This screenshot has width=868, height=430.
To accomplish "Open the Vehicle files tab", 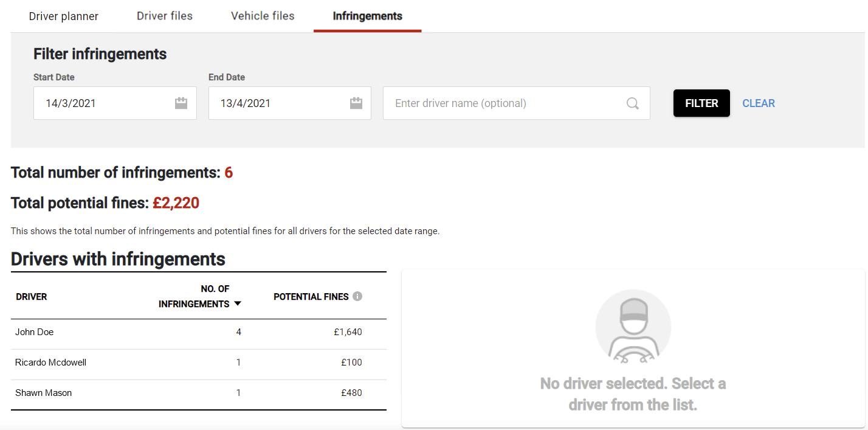I will [x=262, y=16].
